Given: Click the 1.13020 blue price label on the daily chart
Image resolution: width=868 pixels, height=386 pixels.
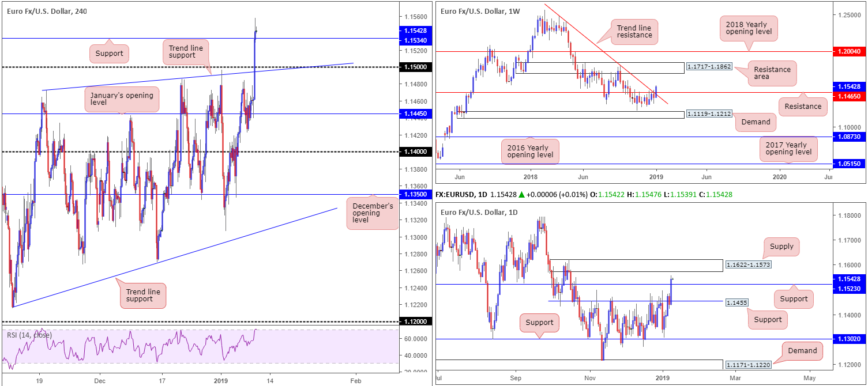Looking at the screenshot, I should [x=849, y=340].
